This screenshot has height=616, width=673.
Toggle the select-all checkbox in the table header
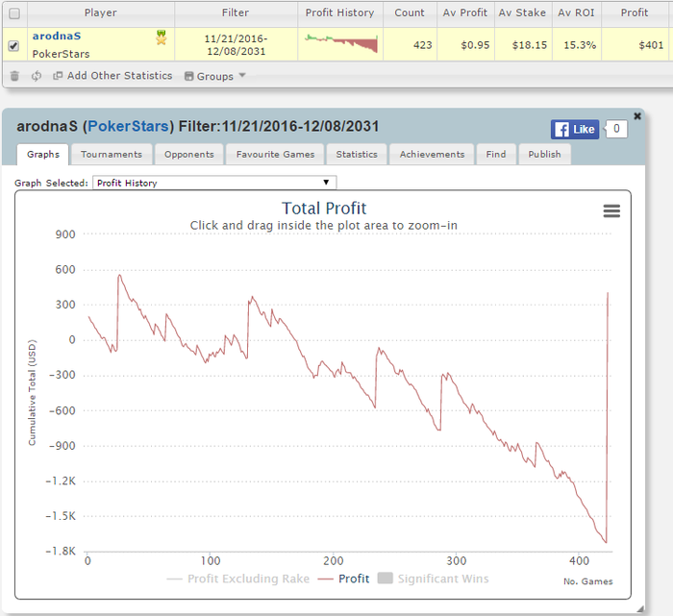pos(14,13)
